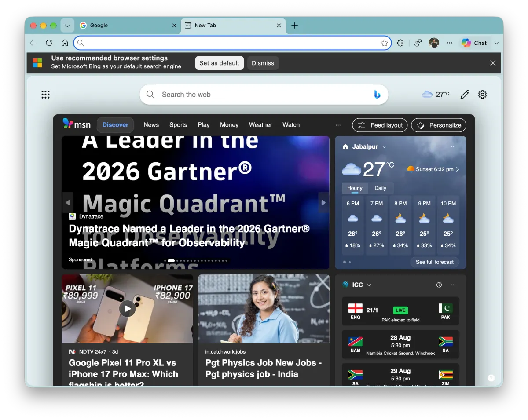Select the active carousel page indicator
The height and width of the screenshot is (420, 528).
point(171,261)
